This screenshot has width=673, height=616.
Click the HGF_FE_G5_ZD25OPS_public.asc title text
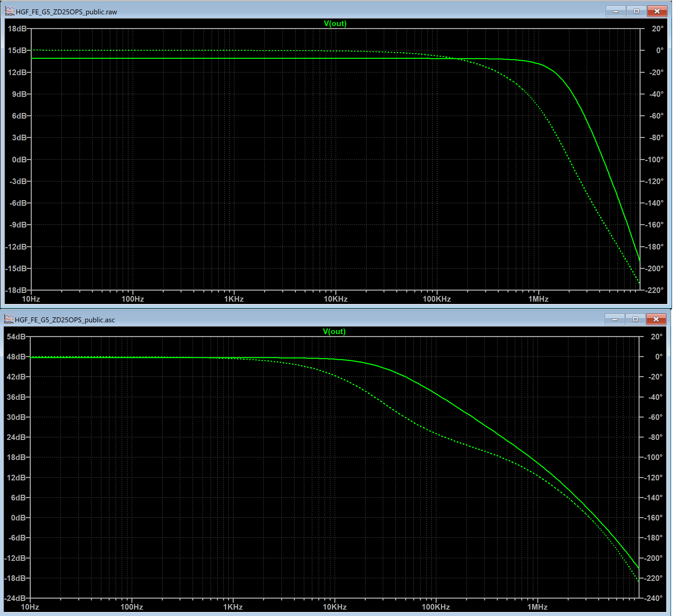(65, 320)
